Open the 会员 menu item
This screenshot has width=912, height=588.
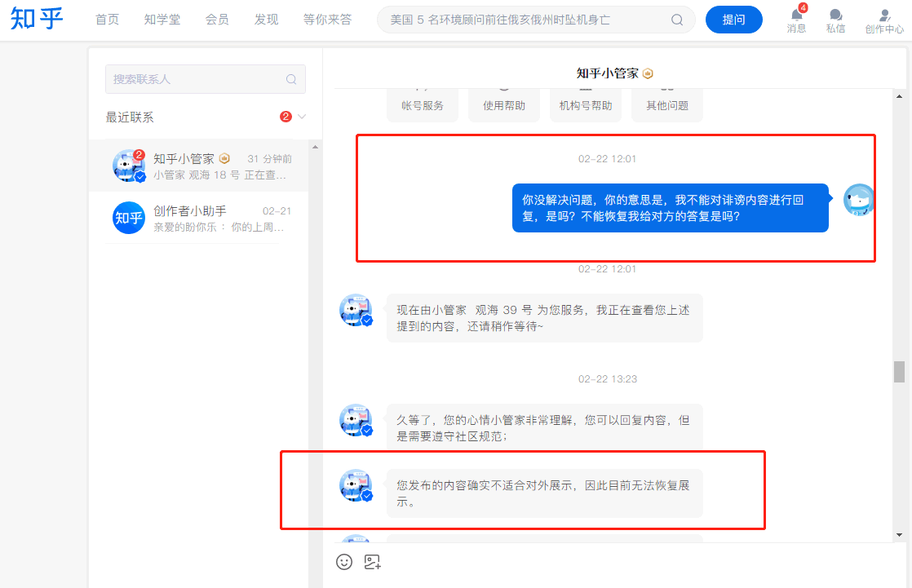[x=217, y=20]
